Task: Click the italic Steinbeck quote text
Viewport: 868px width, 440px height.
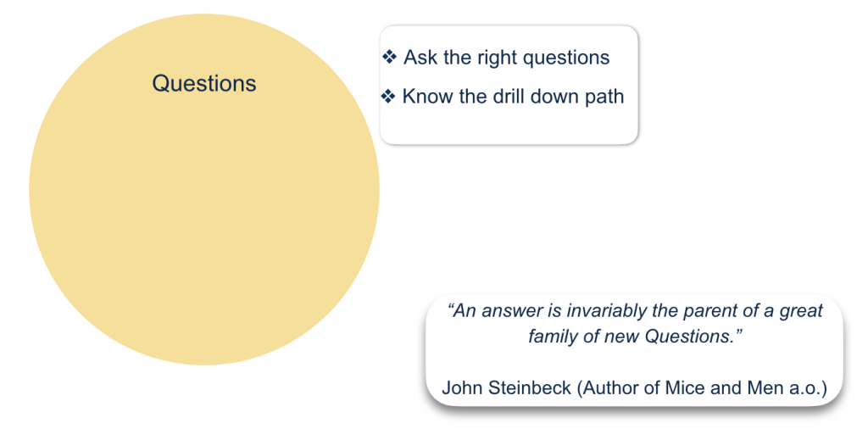Action: 635,323
